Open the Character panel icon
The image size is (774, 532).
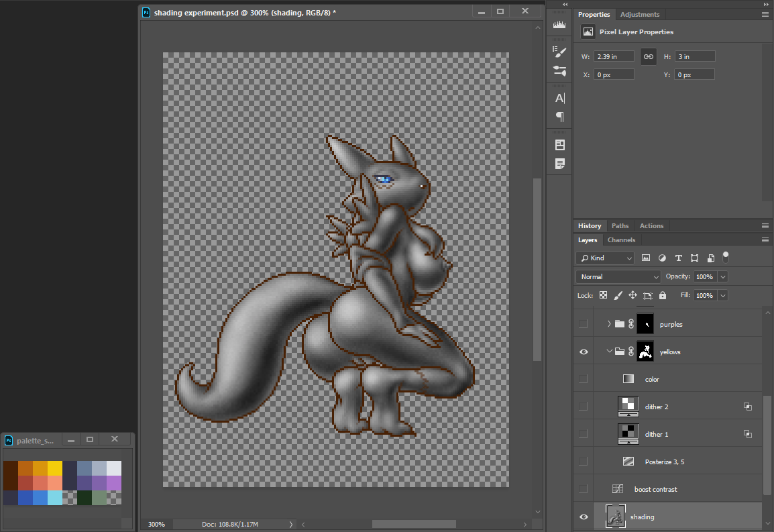coord(559,98)
